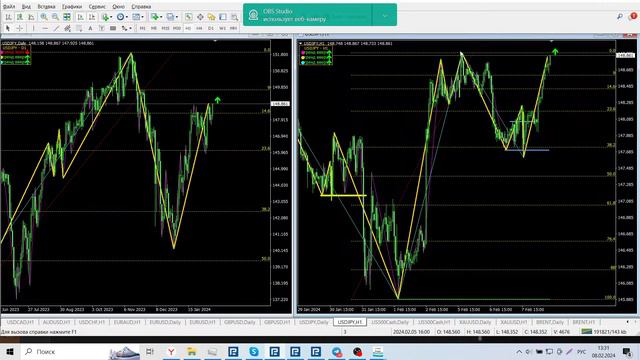
Task: Expand the indicators list dropdown
Action: 111,17
